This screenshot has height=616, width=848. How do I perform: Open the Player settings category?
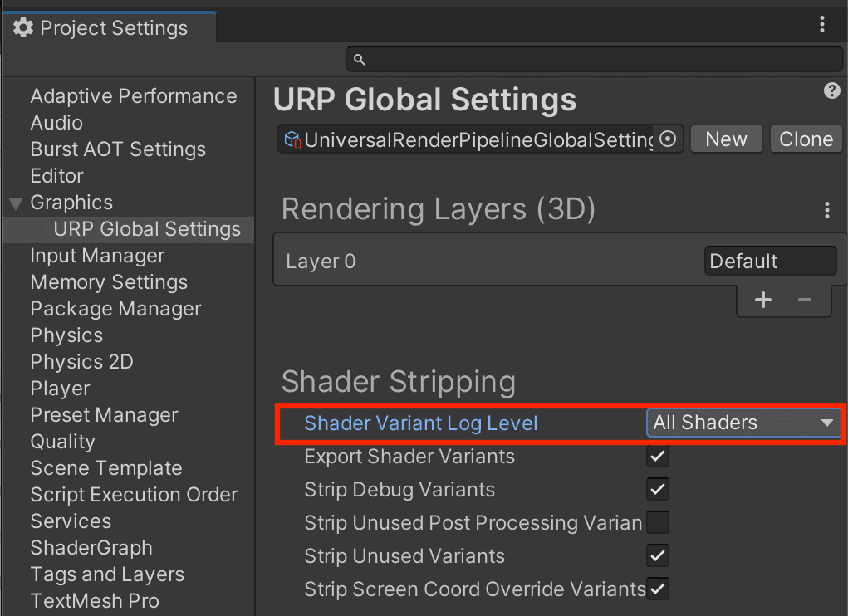tap(60, 389)
